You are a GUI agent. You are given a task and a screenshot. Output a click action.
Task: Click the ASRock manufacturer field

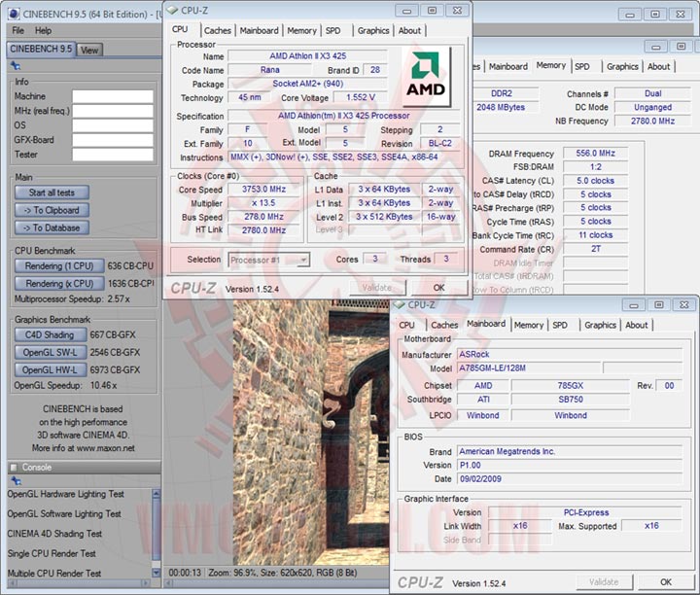click(570, 355)
